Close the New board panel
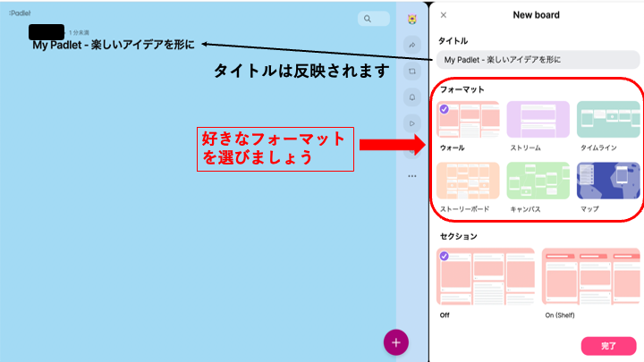Image resolution: width=644 pixels, height=362 pixels. 444,15
